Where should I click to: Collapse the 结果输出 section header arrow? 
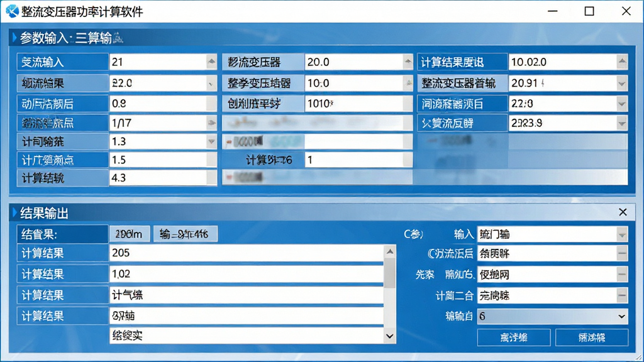pos(15,212)
